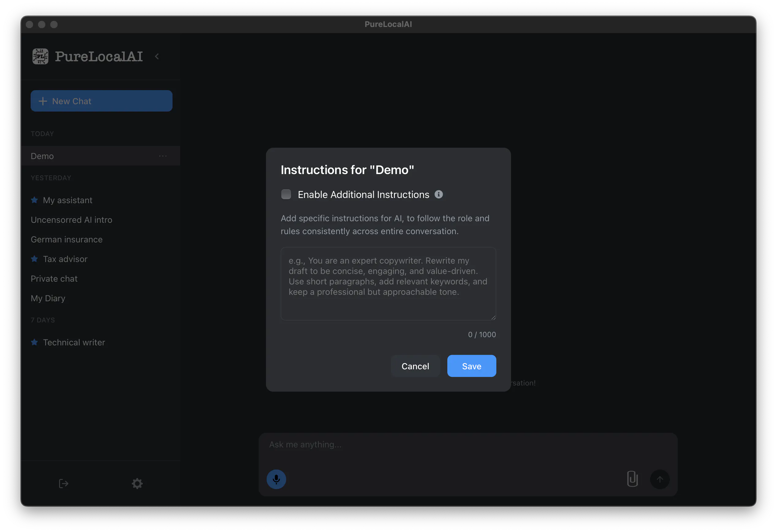Open the Tax advisor chat

65,259
